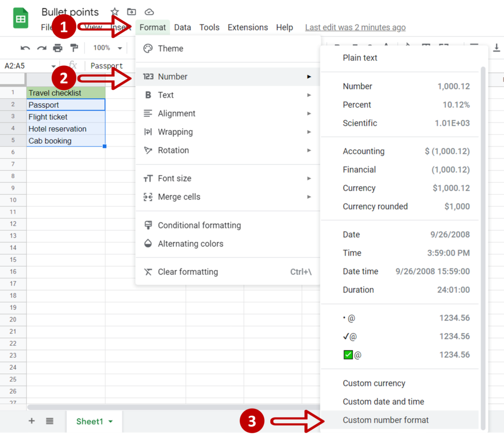Select the Passport cell
This screenshot has height=441, width=504.
[x=66, y=105]
